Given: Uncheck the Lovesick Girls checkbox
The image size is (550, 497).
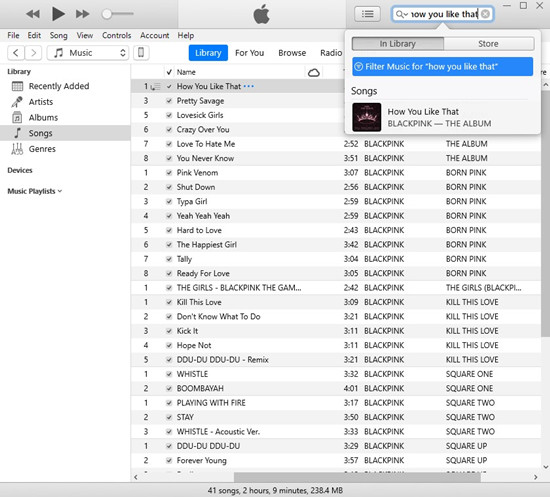Looking at the screenshot, I should click(169, 115).
